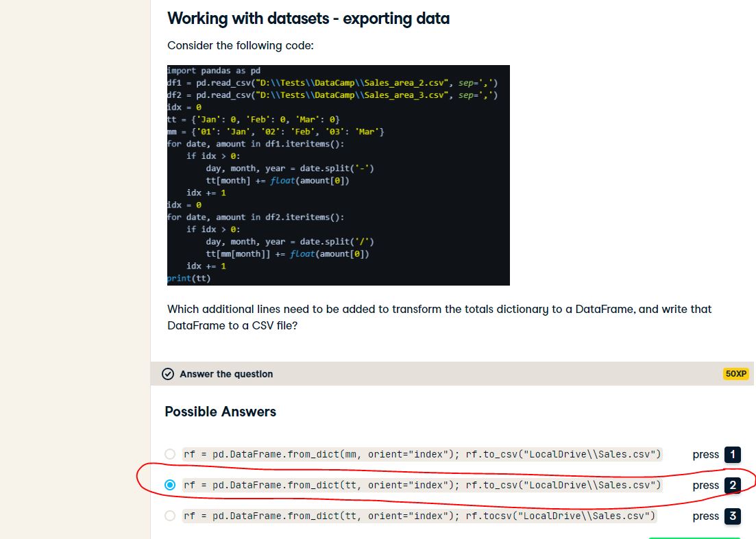Click the dark code block image
This screenshot has width=756, height=539.
[338, 175]
